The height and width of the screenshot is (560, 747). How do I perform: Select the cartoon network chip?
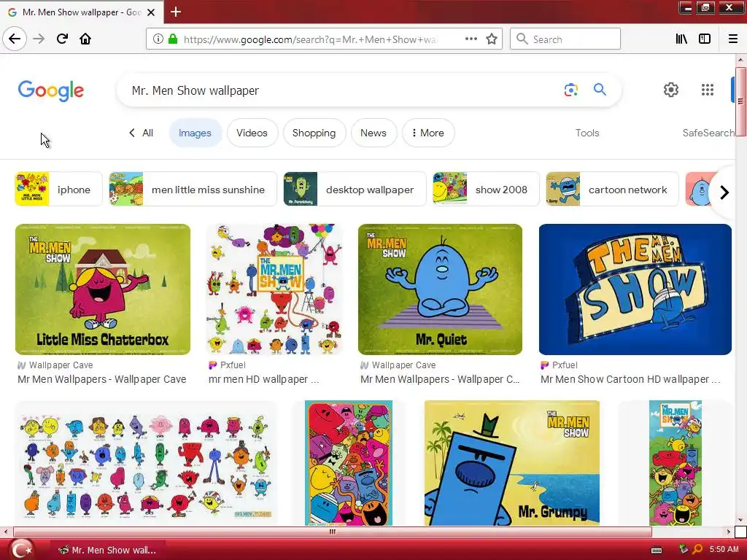[x=612, y=189]
